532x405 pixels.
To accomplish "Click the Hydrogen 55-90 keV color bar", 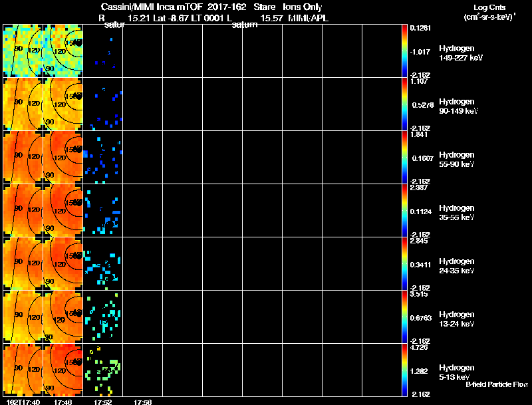I will coord(404,158).
